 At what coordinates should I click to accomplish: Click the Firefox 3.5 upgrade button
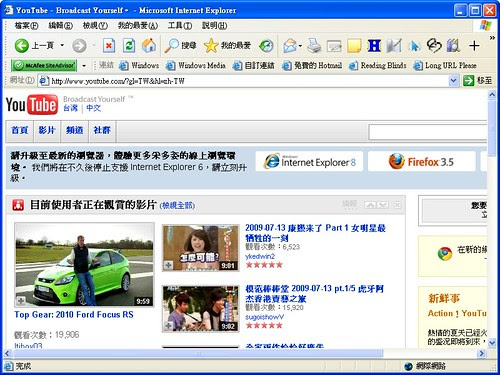point(422,162)
